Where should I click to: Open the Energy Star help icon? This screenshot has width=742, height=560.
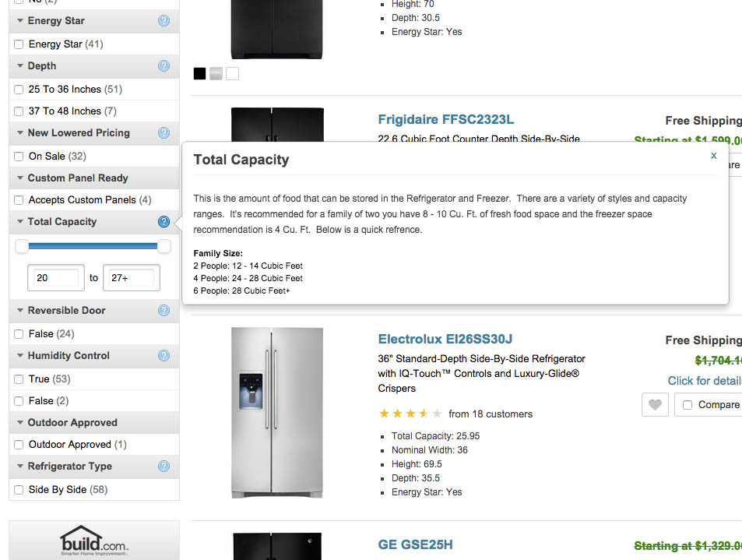(x=164, y=21)
